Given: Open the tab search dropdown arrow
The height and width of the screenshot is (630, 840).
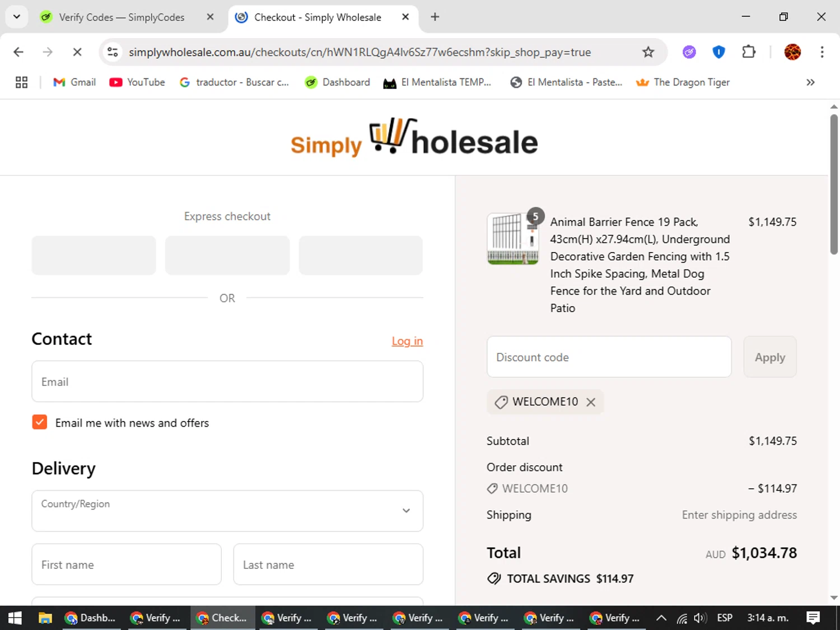Looking at the screenshot, I should coord(17,17).
